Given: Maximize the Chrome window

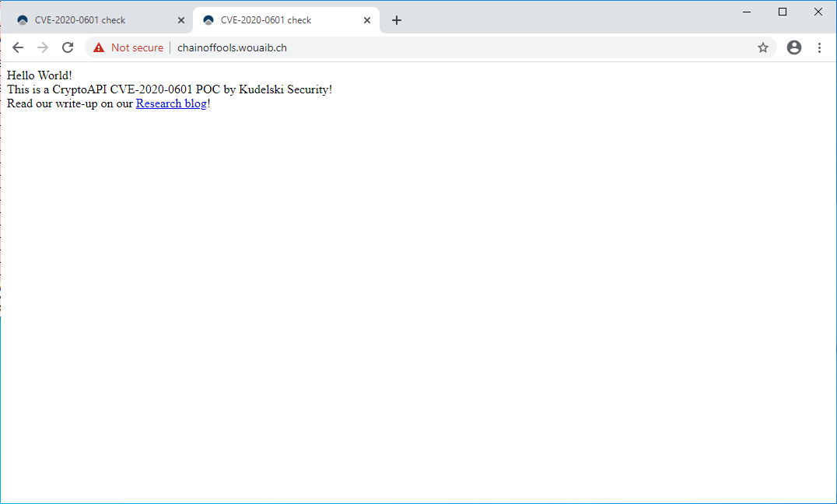Looking at the screenshot, I should 783,12.
